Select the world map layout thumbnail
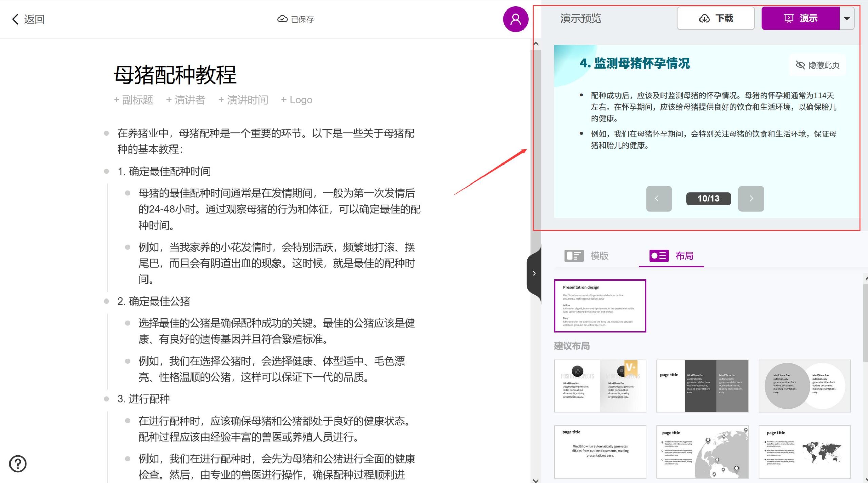 [x=804, y=452]
